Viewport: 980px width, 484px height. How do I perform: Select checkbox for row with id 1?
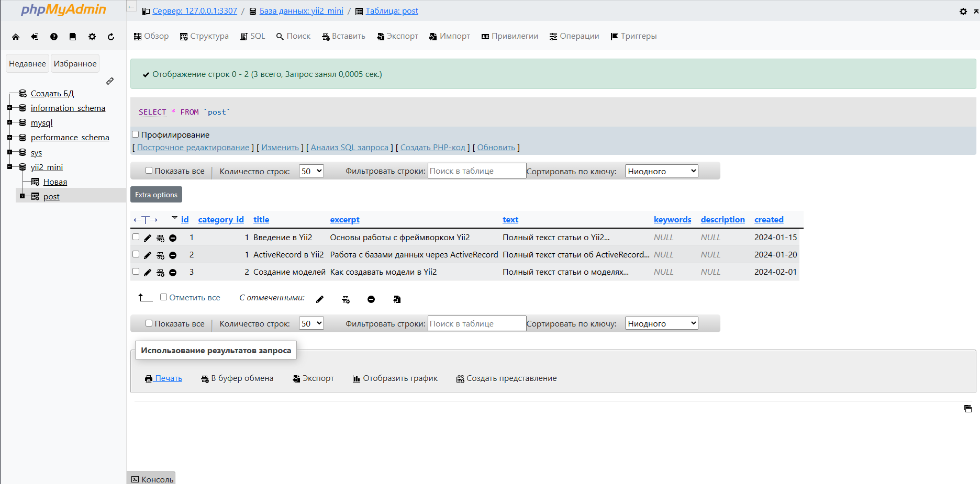click(x=136, y=237)
